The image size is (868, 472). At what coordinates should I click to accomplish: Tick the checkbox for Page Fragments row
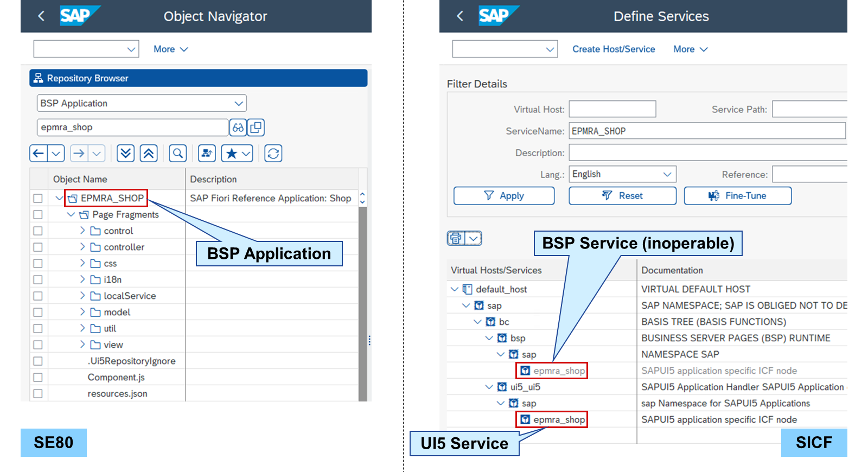coord(38,215)
